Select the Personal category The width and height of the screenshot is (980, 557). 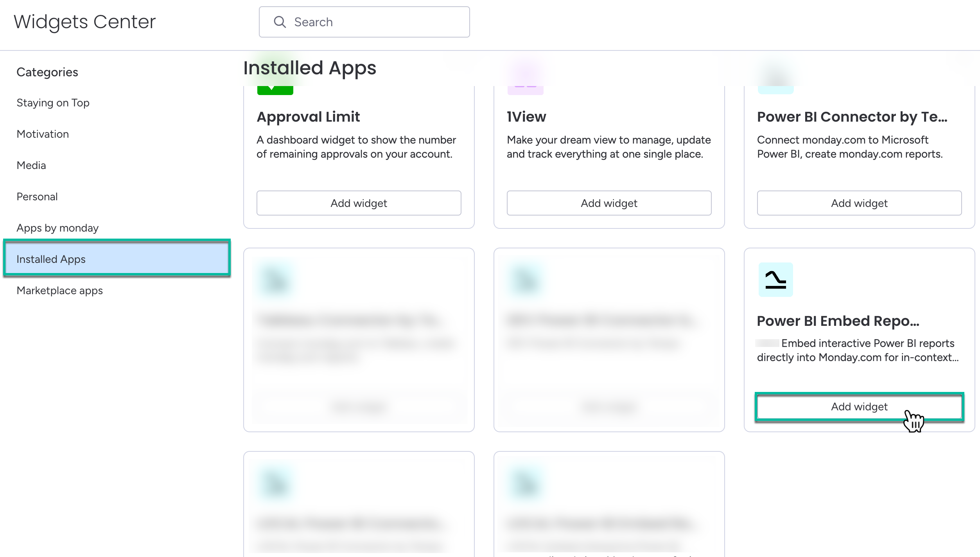point(37,197)
